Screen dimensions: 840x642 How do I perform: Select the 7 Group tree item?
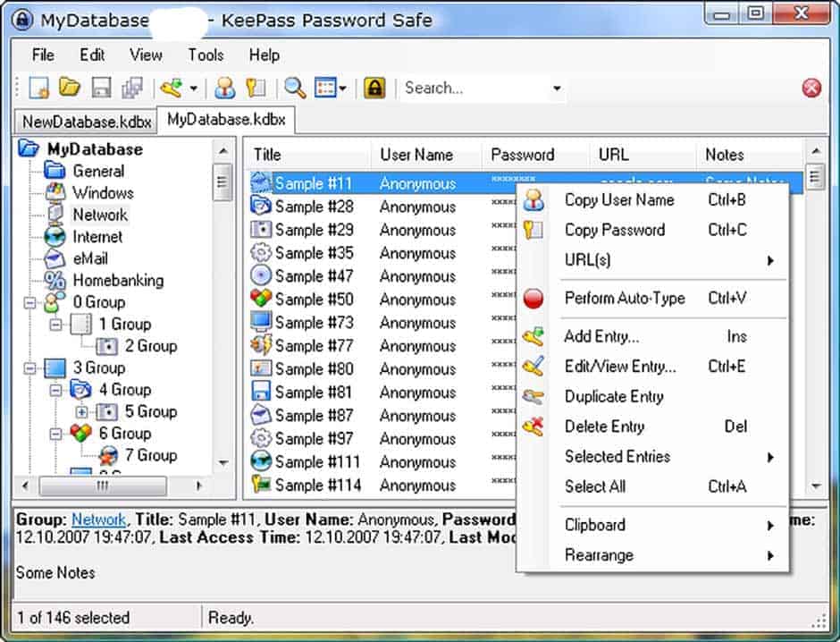150,455
